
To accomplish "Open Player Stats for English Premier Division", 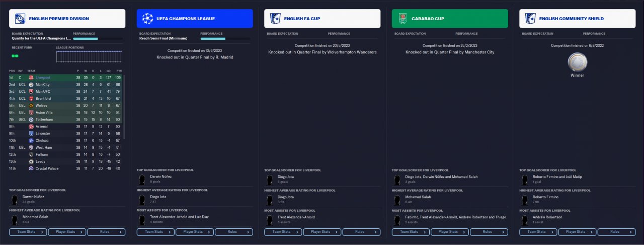I will point(67,232).
